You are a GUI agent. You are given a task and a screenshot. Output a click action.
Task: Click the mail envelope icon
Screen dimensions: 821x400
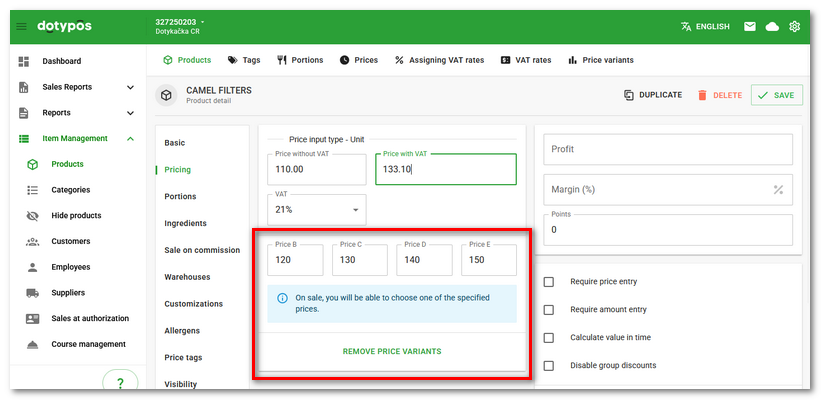pyautogui.click(x=749, y=26)
